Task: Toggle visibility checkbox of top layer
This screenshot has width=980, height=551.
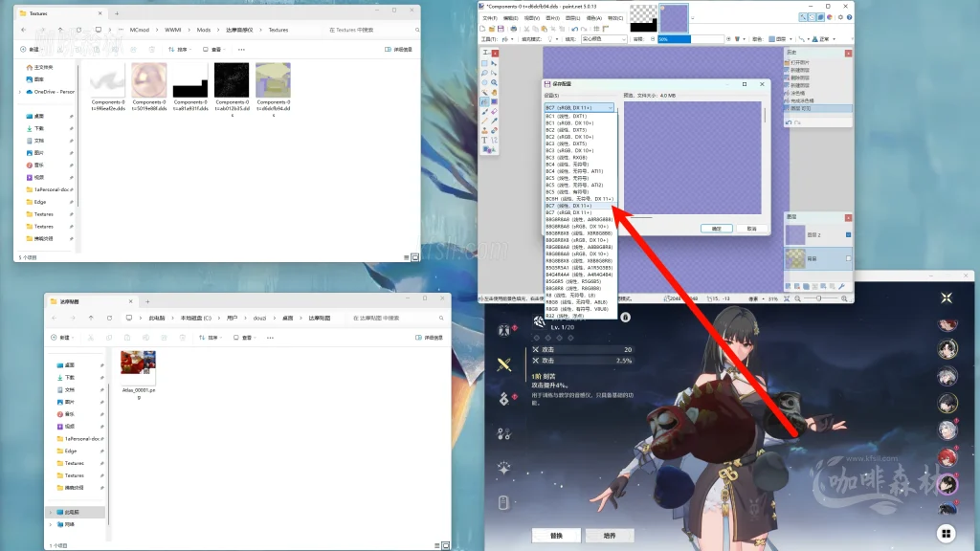Action: 847,233
